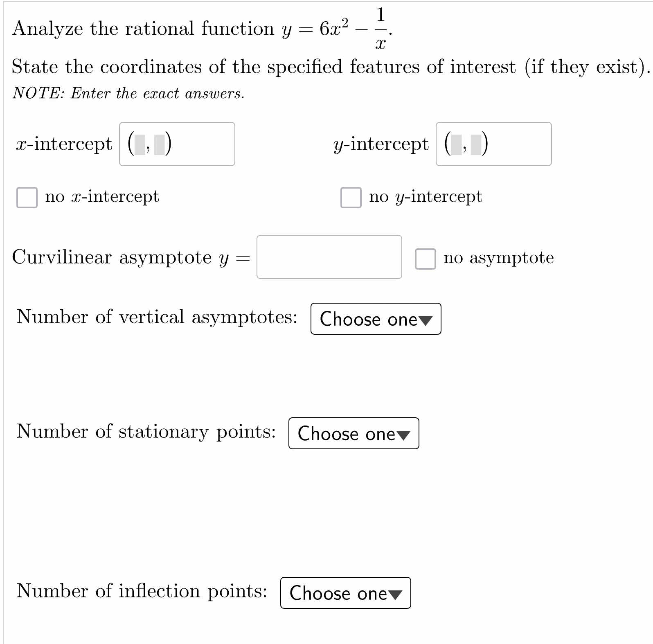This screenshot has width=653, height=644.
Task: Click the dropdown arrow next to inflection points
Action: pos(395,594)
